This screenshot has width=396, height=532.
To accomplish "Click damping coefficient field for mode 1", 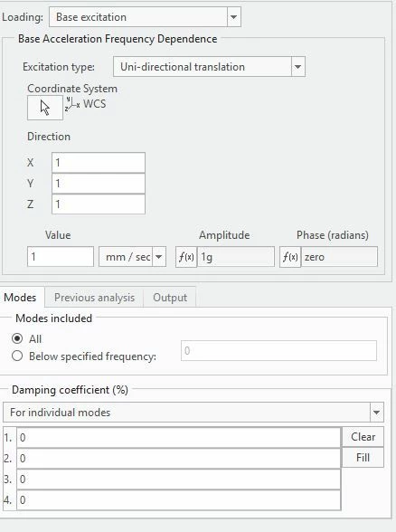I will [179, 438].
